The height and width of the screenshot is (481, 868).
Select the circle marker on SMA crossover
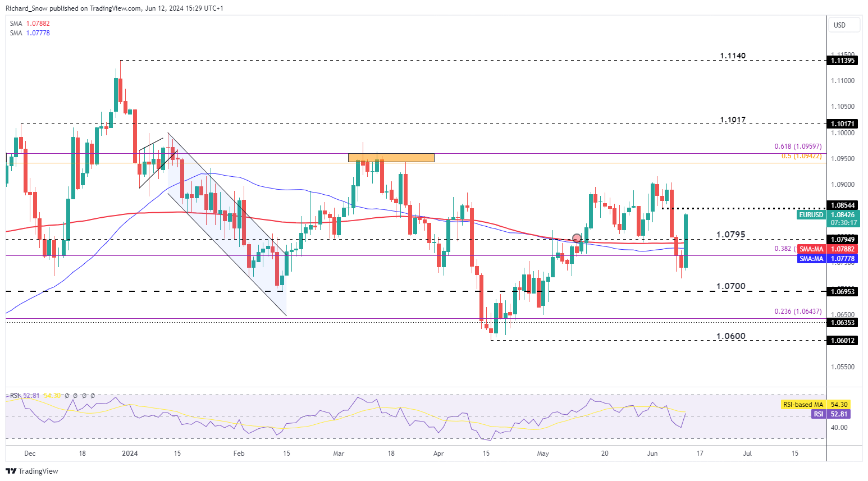[577, 239]
